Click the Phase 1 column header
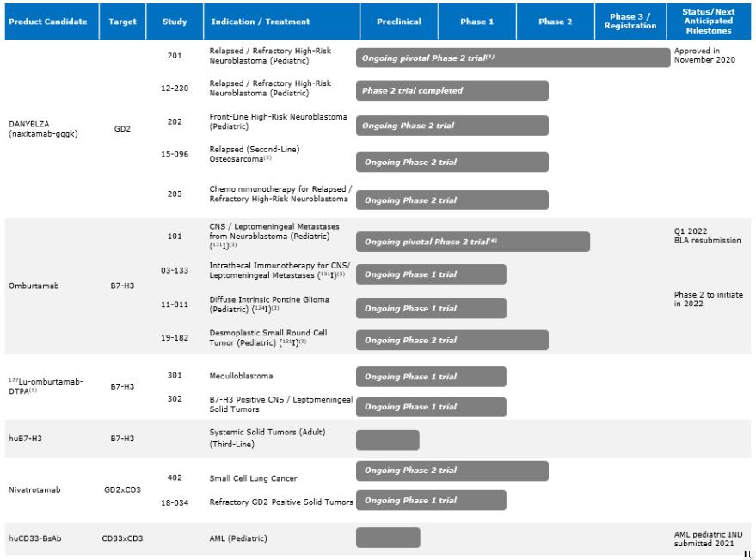The width and height of the screenshot is (756, 560). (476, 22)
